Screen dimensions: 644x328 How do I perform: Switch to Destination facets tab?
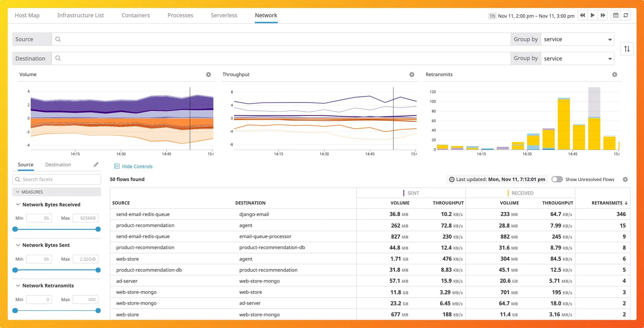click(58, 165)
